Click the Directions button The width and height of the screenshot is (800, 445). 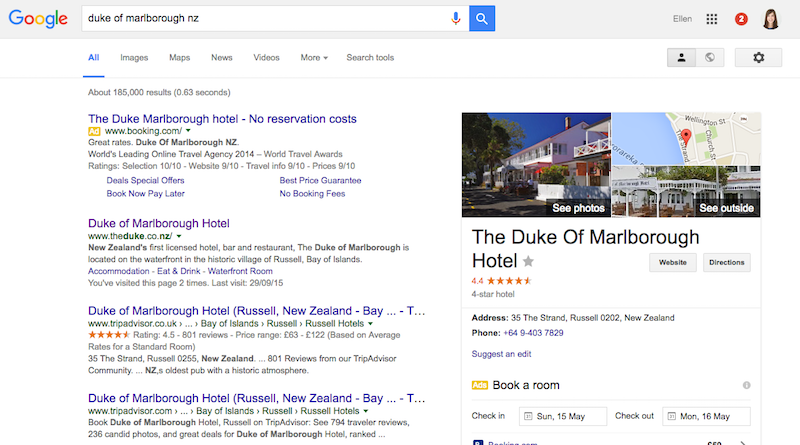pos(727,262)
